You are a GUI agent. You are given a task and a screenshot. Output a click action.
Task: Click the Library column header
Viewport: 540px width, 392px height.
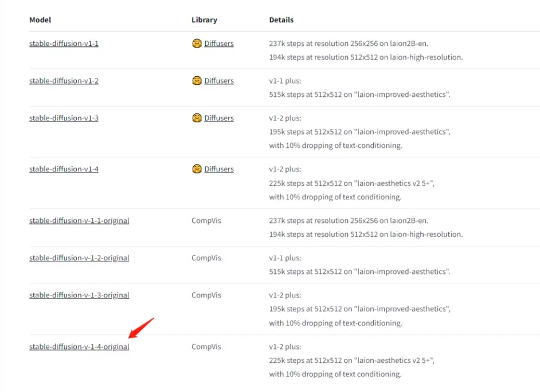tap(204, 20)
